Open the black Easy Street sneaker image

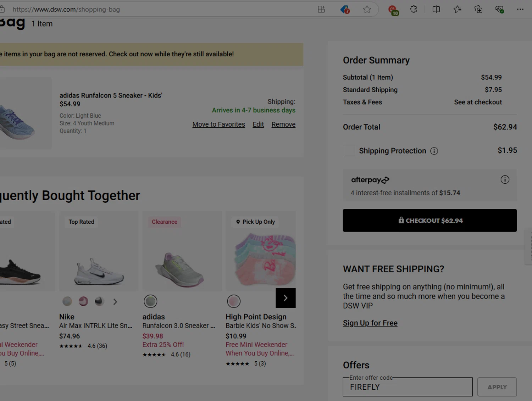pos(27,251)
